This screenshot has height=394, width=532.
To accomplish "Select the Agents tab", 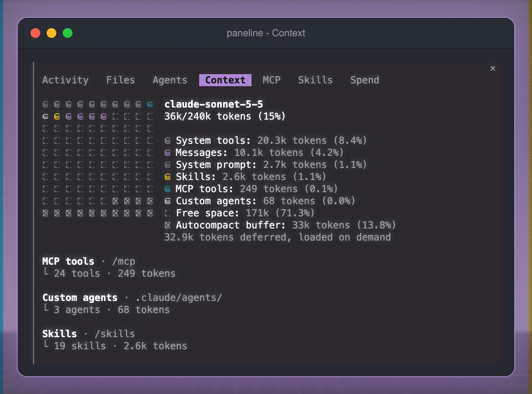I will click(170, 80).
